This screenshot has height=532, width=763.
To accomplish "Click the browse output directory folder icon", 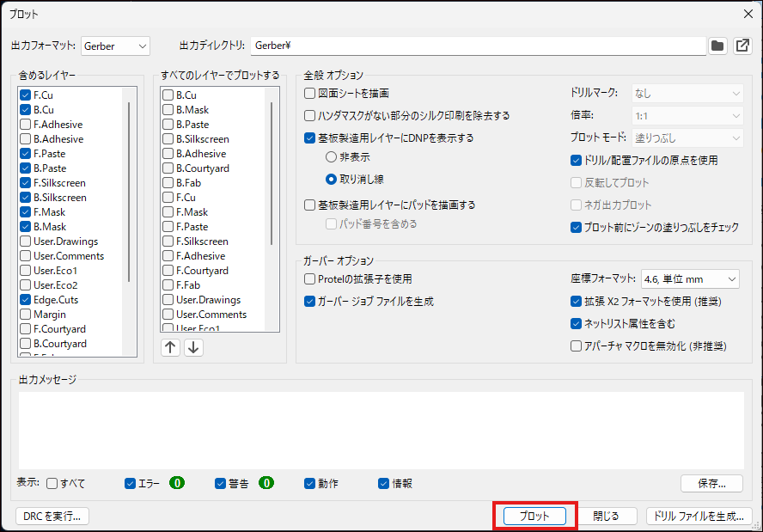I will click(717, 46).
